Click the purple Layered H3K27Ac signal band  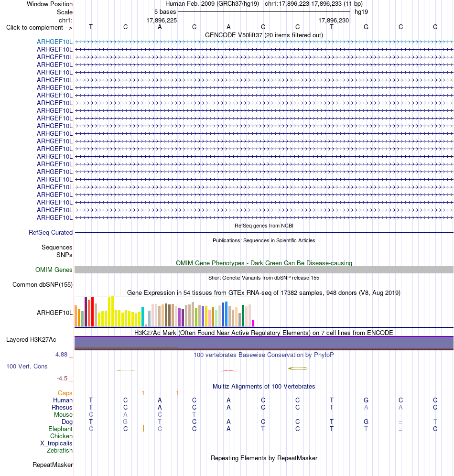(x=264, y=343)
